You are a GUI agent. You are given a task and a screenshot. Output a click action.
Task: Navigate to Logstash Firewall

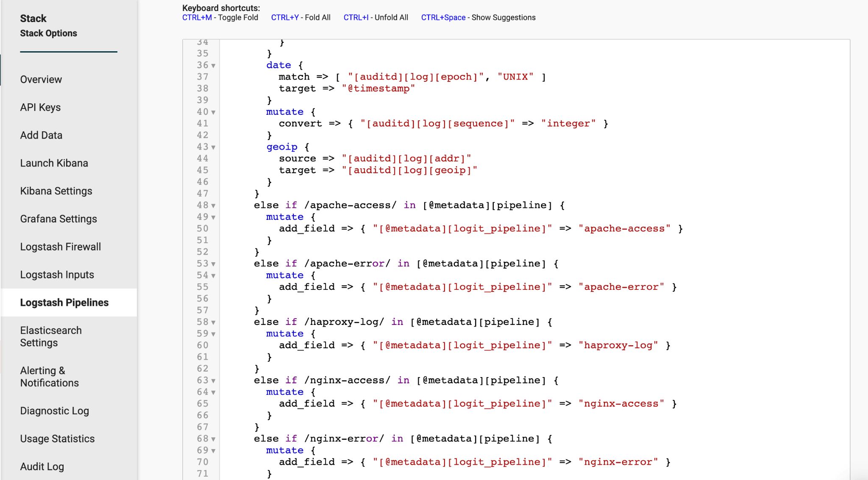coord(61,247)
